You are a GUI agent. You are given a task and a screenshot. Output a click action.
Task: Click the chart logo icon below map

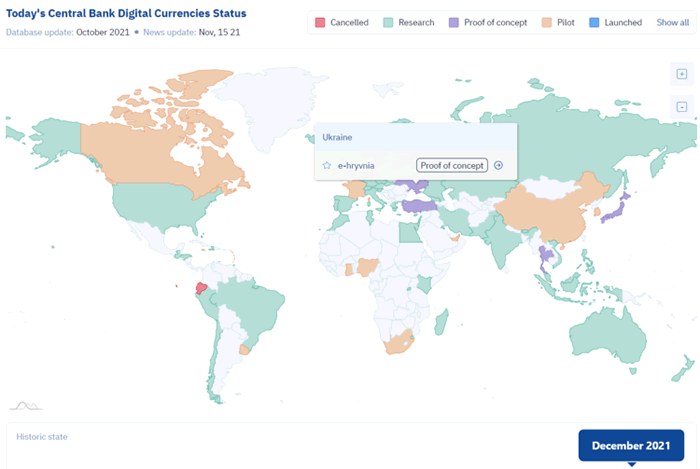coord(26,406)
